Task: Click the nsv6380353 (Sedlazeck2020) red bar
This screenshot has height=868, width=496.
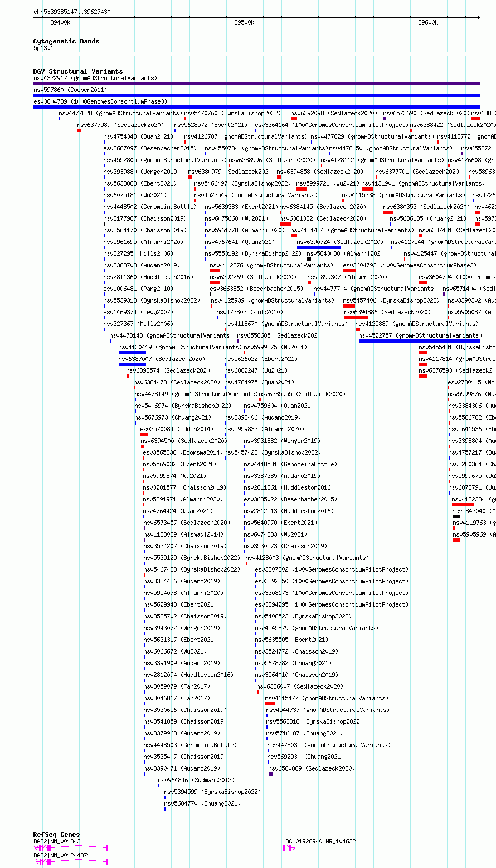Action: (388, 212)
